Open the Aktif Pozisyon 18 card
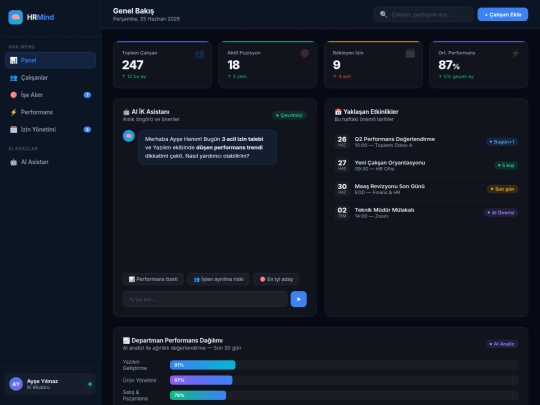540x405 pixels. coord(268,64)
